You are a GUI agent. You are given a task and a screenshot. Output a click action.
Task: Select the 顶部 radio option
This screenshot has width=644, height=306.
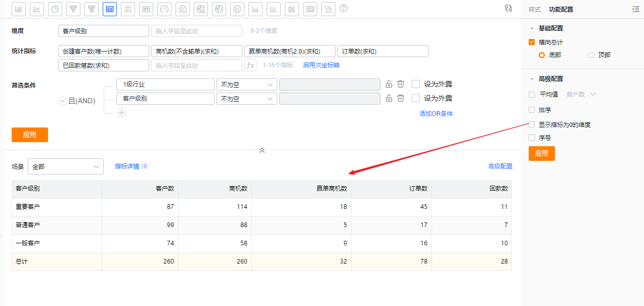coord(591,55)
